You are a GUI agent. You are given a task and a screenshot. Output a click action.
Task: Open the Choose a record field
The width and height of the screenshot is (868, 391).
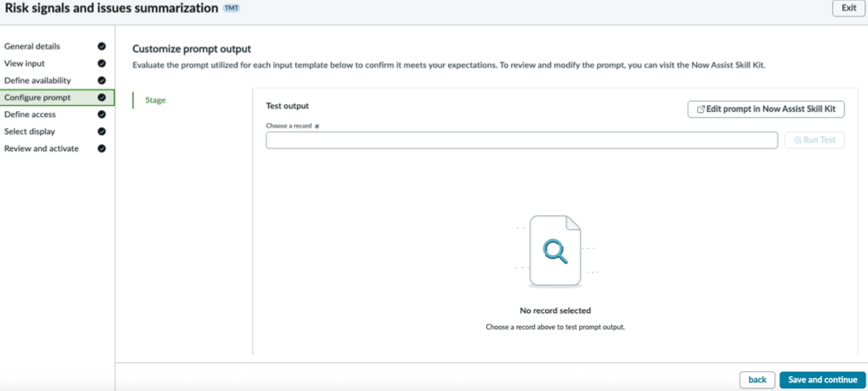pyautogui.click(x=522, y=140)
